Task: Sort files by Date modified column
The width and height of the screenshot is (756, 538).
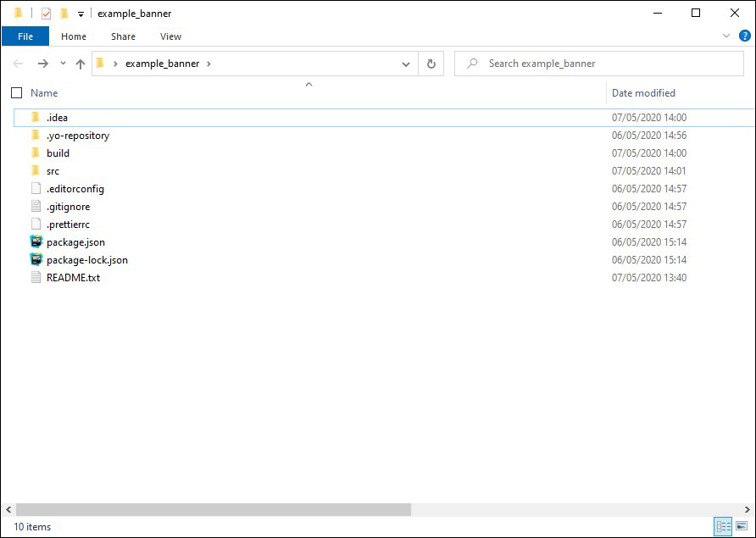Action: coord(643,93)
